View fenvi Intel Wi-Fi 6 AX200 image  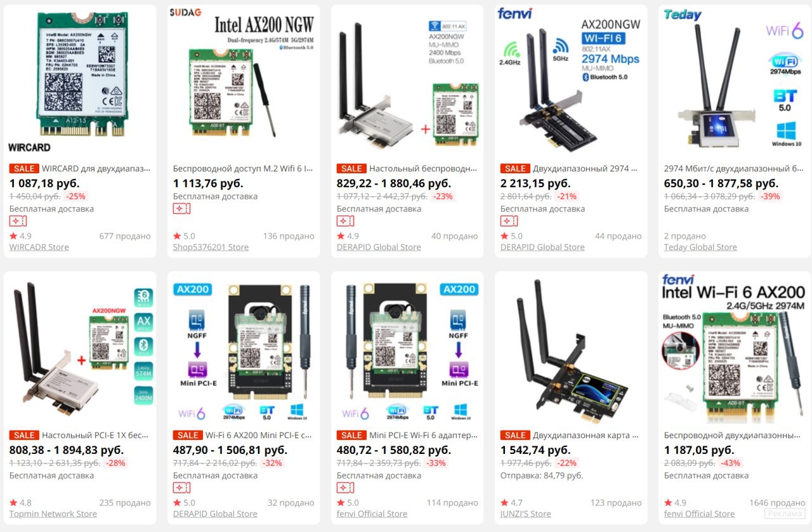[735, 348]
